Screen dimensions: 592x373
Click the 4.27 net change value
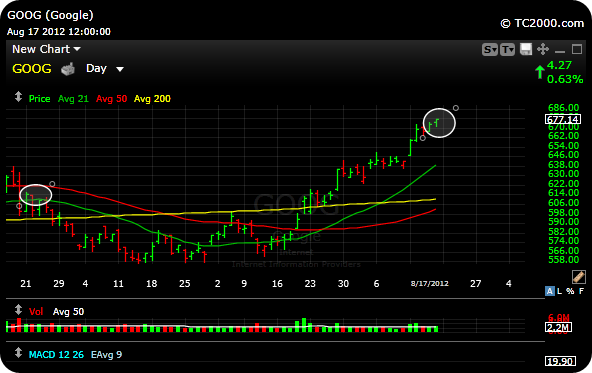(559, 65)
